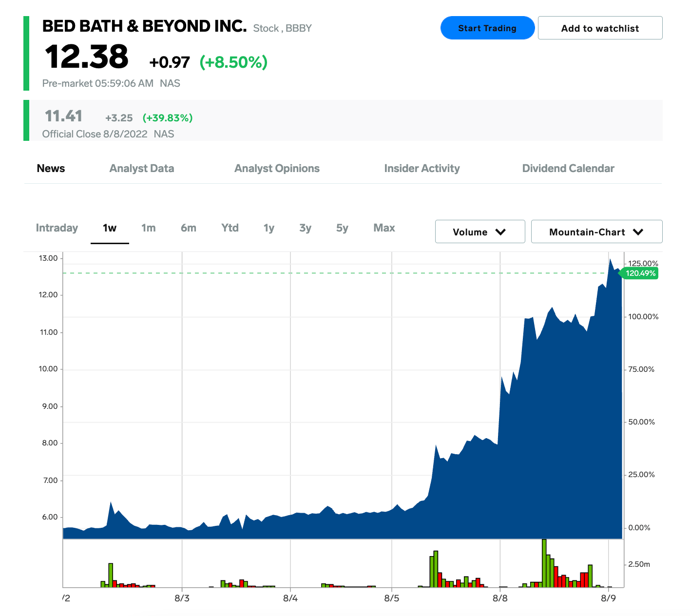The height and width of the screenshot is (616, 690).
Task: Display the 3y chart range
Action: pyautogui.click(x=306, y=228)
